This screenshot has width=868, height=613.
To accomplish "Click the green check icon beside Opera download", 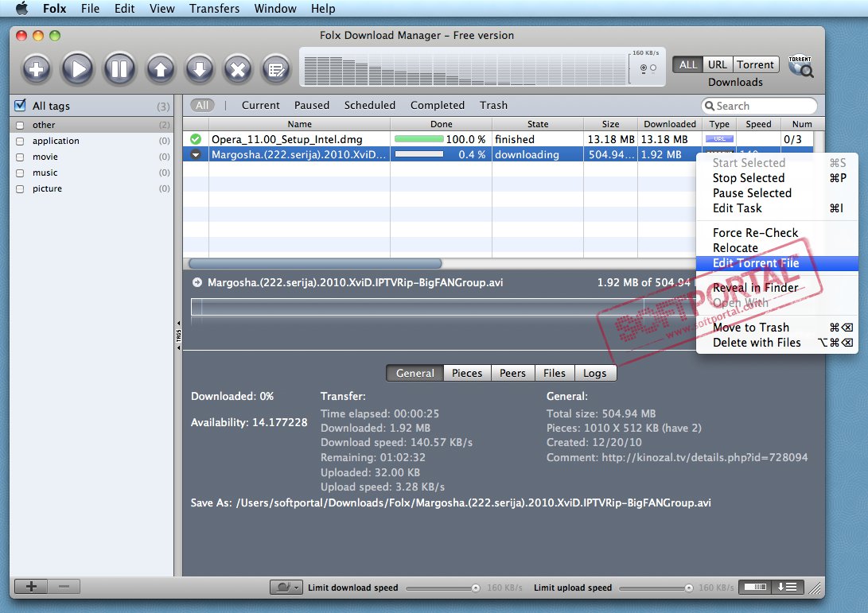I will pos(196,139).
